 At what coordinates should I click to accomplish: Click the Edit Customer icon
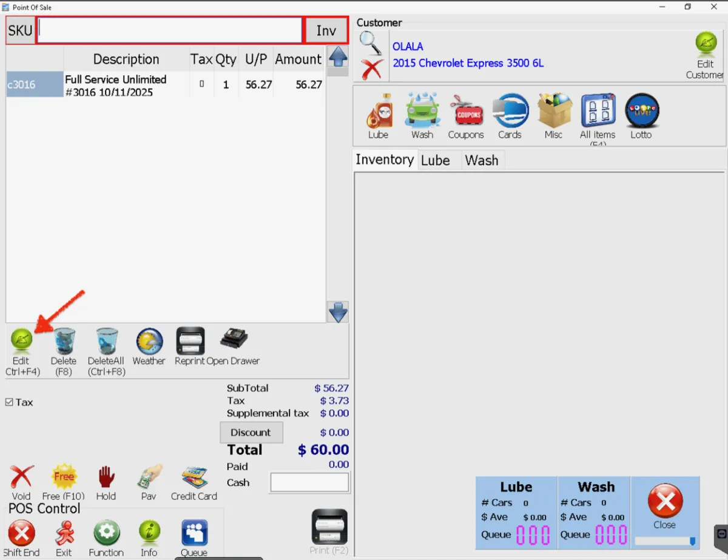706,44
